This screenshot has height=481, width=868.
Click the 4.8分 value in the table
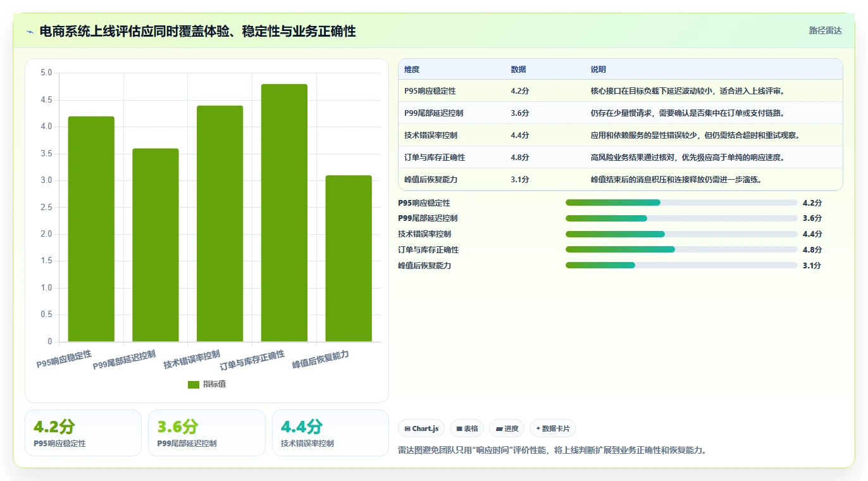coord(520,158)
